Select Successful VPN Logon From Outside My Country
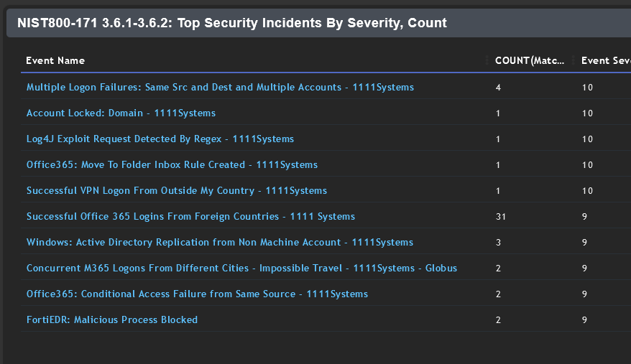The width and height of the screenshot is (631, 364). pos(176,191)
